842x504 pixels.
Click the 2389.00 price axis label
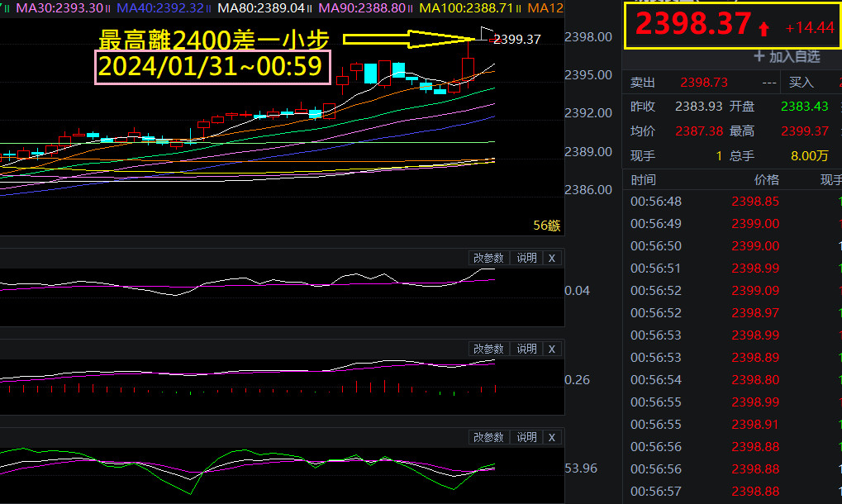click(588, 151)
